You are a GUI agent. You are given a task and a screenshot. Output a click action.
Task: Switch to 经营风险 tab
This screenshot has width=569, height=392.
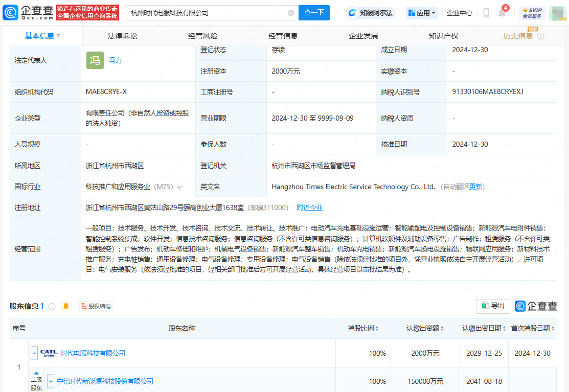coord(203,36)
